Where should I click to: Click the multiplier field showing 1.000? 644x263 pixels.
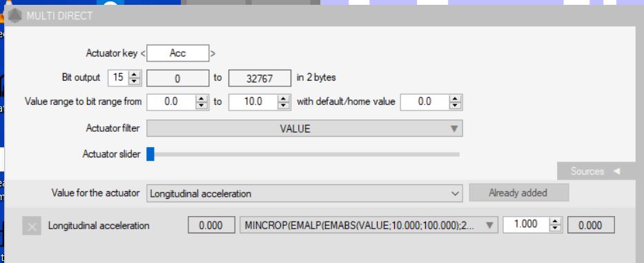click(x=526, y=224)
